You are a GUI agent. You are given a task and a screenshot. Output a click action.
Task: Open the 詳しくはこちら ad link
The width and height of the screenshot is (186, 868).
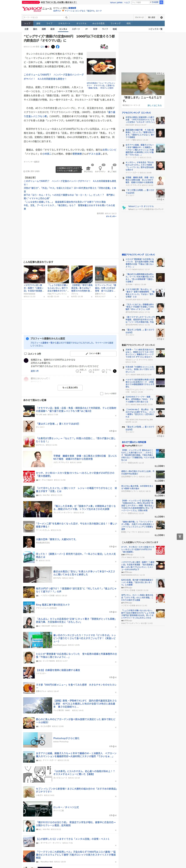(154, 105)
